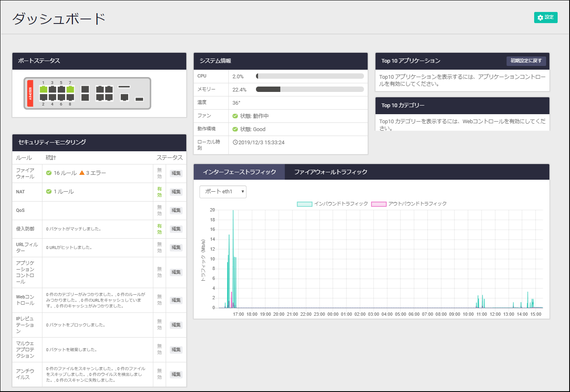Click 編集 for the ファイアウォール rule
The height and width of the screenshot is (392, 570).
point(176,174)
